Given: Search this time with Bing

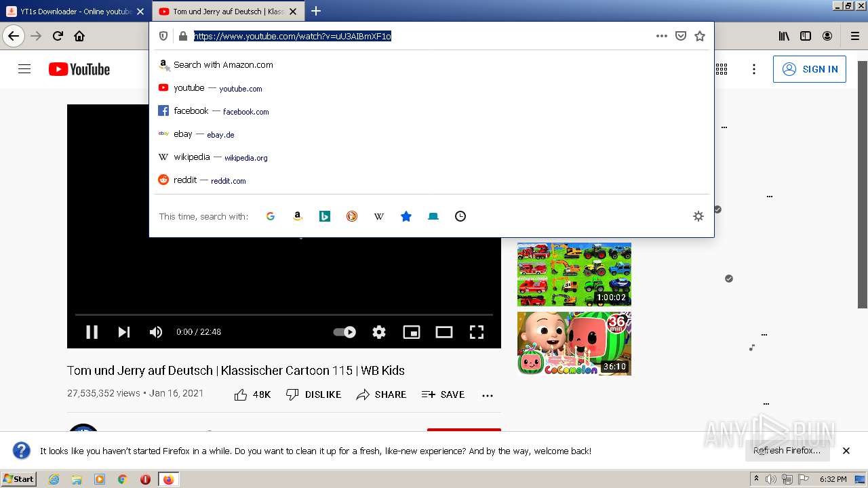Looking at the screenshot, I should point(325,216).
